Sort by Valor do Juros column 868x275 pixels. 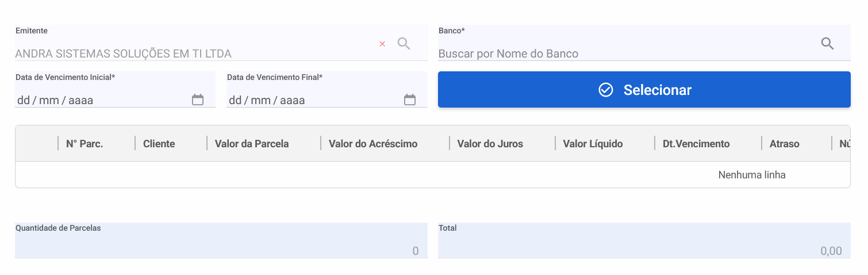click(x=490, y=144)
